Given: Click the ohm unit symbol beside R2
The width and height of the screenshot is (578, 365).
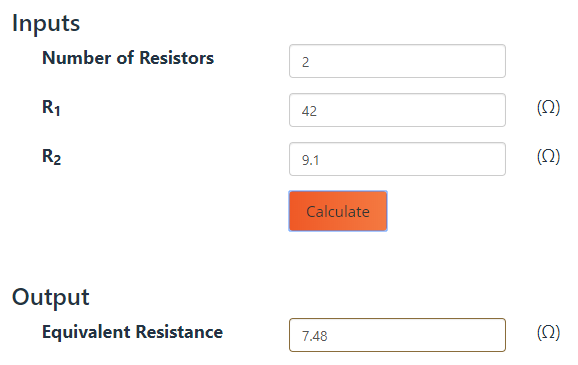Looking at the screenshot, I should pos(549,157).
